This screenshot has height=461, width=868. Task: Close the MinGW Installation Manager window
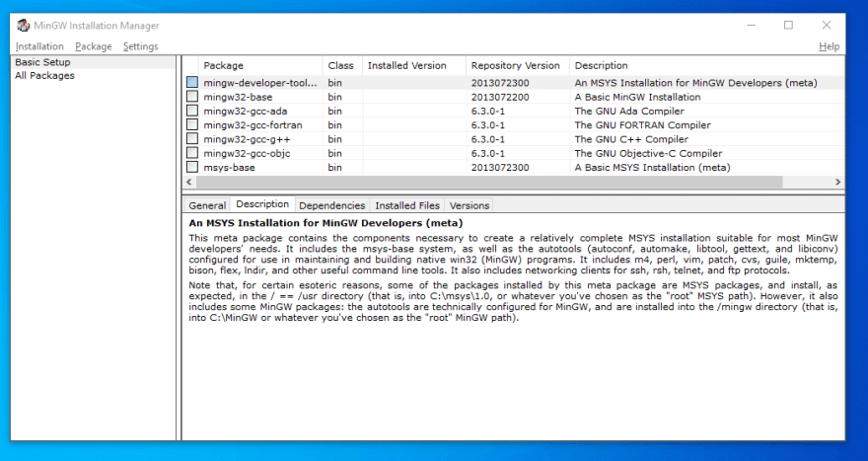pyautogui.click(x=826, y=25)
